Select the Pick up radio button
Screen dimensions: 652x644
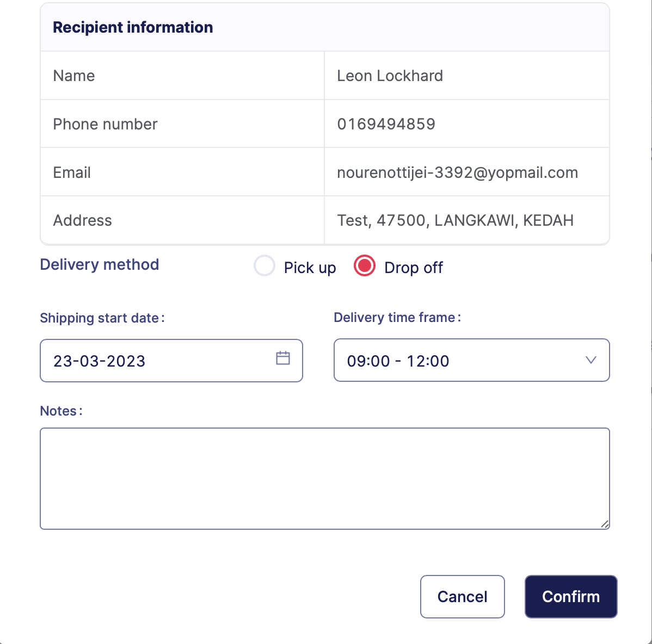[x=265, y=267]
